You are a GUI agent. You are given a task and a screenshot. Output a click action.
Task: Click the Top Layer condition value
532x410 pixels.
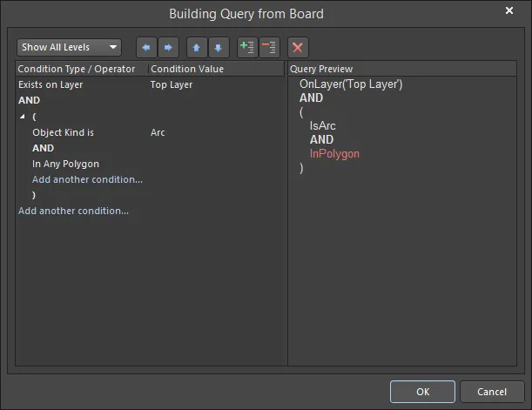(172, 84)
